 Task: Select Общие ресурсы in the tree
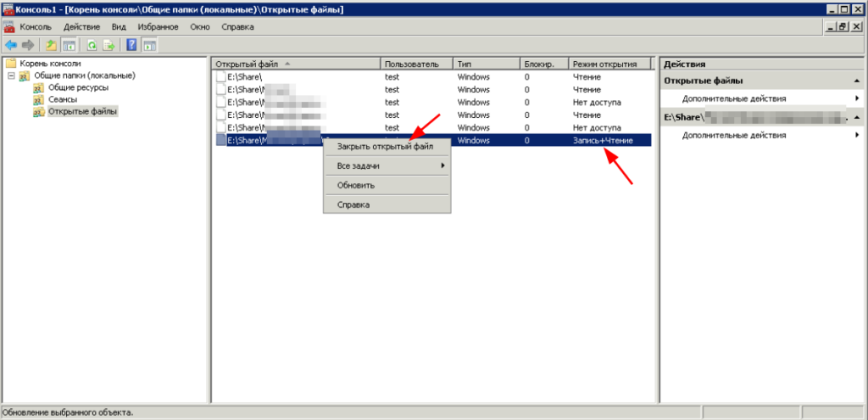(78, 87)
